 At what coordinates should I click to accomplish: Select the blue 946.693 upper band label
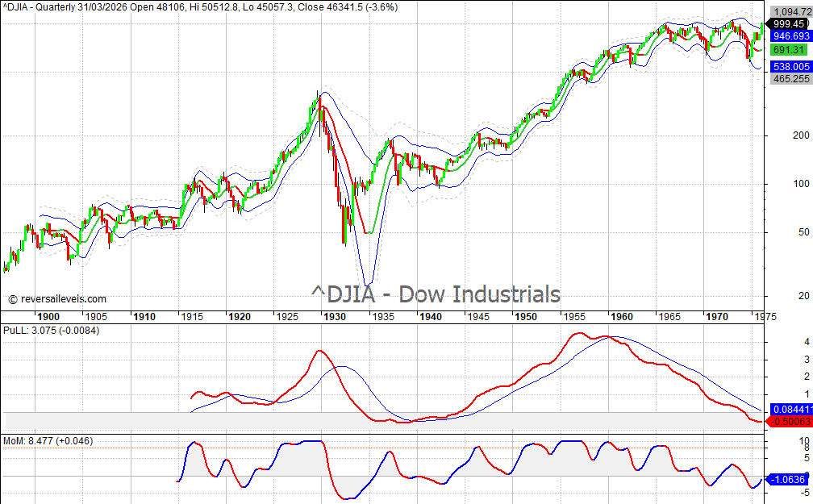tap(790, 37)
